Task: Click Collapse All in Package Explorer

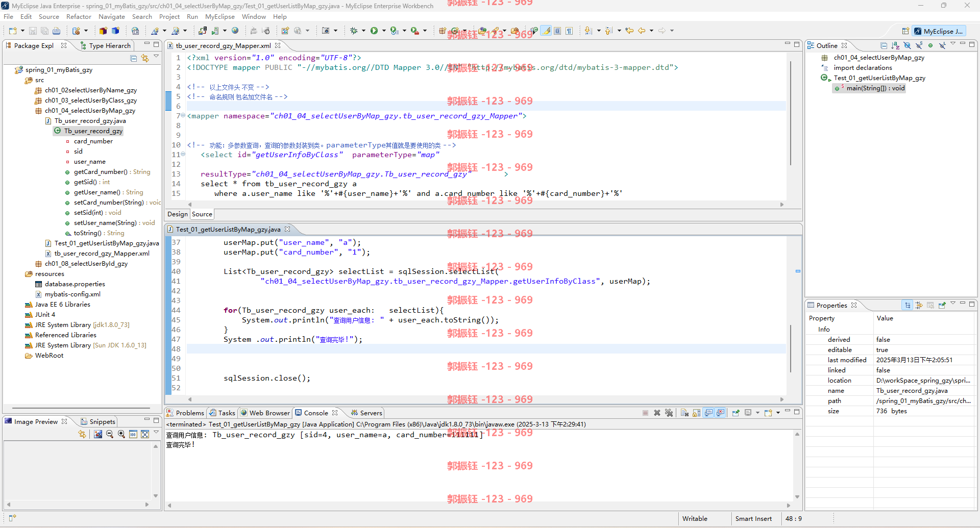Action: pyautogui.click(x=133, y=58)
